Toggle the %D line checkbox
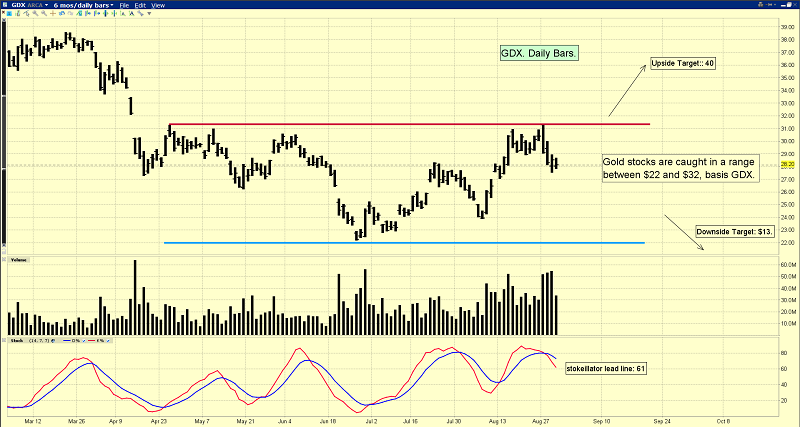Image resolution: width=800 pixels, height=427 pixels. (83, 341)
